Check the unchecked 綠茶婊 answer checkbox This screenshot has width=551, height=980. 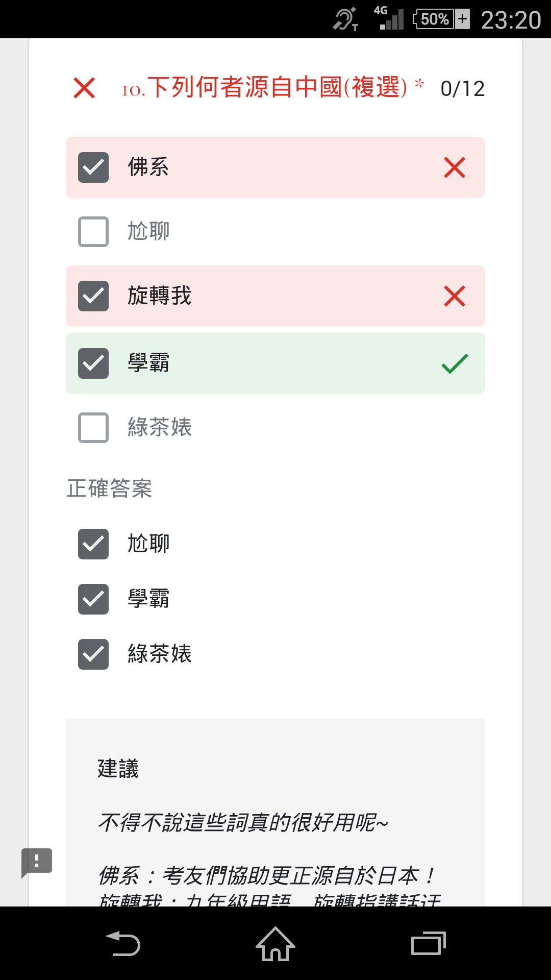click(x=93, y=428)
